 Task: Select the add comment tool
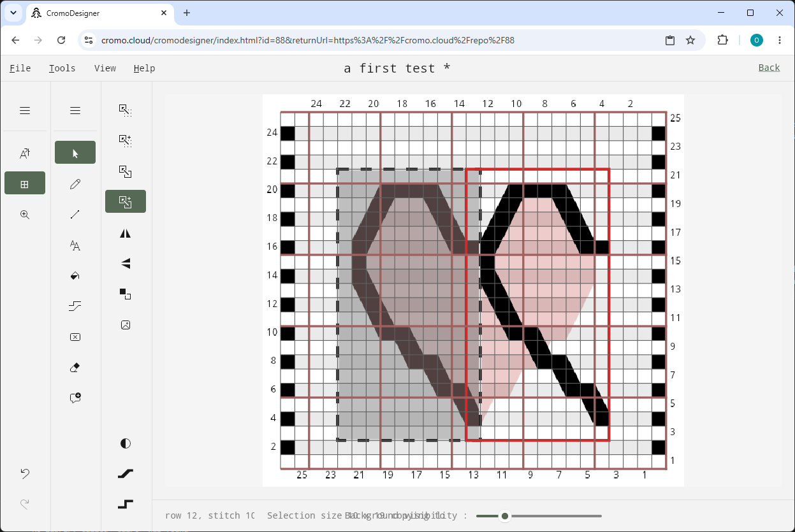pyautogui.click(x=75, y=398)
